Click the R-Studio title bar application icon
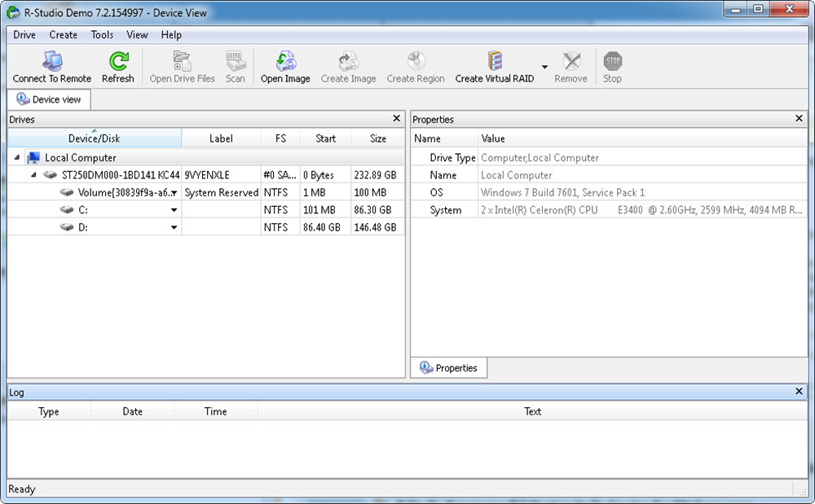 pos(14,12)
